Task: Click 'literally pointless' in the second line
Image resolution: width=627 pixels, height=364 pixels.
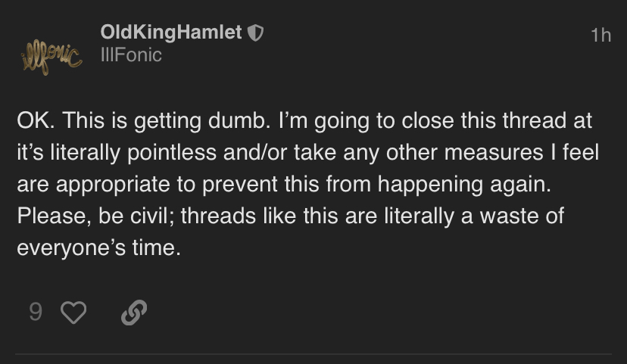Action: (133, 153)
